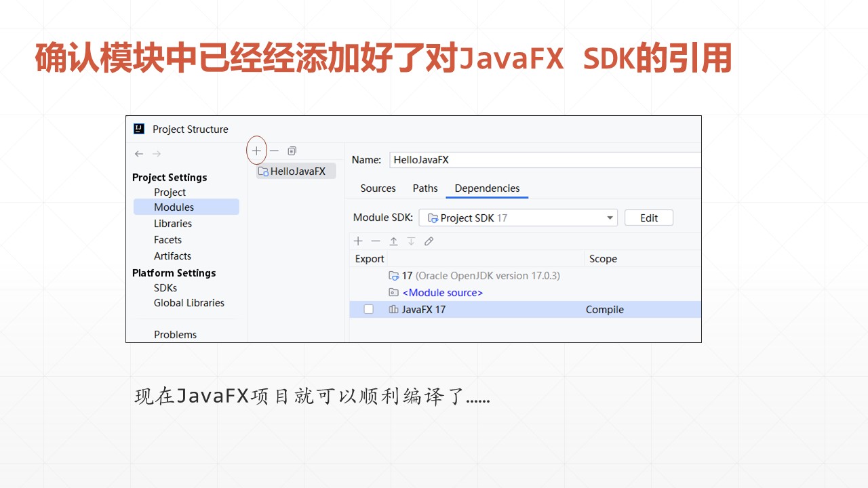This screenshot has height=488, width=868.
Task: Move the dependency down
Action: pos(411,241)
